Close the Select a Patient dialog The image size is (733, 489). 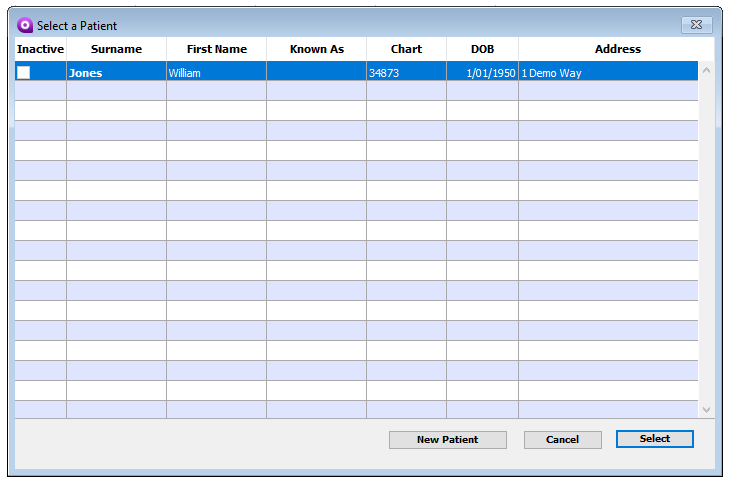tap(696, 25)
